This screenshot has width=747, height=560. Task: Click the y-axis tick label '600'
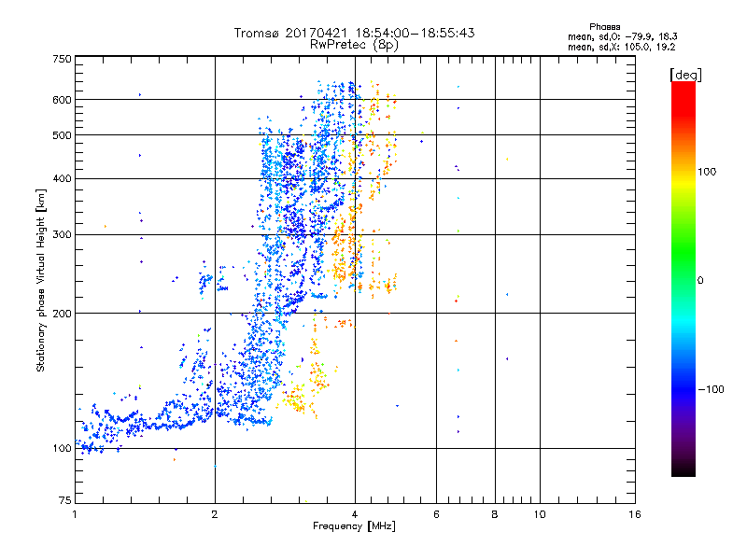[x=62, y=100]
